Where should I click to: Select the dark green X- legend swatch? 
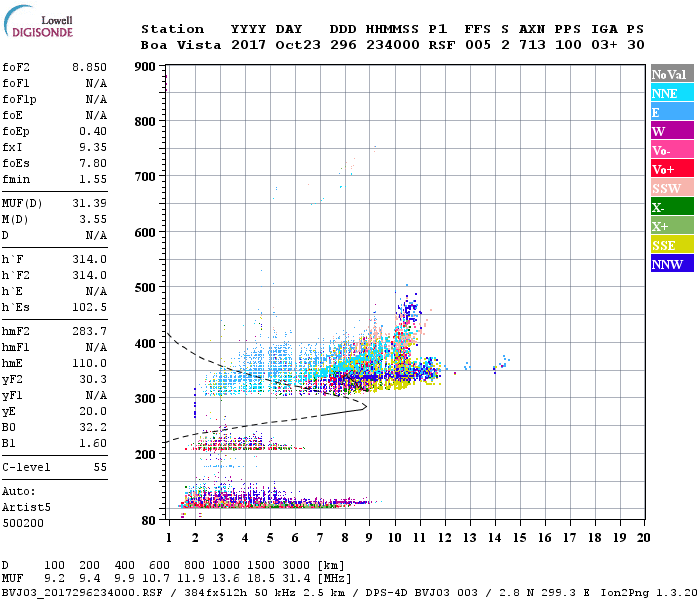click(671, 207)
